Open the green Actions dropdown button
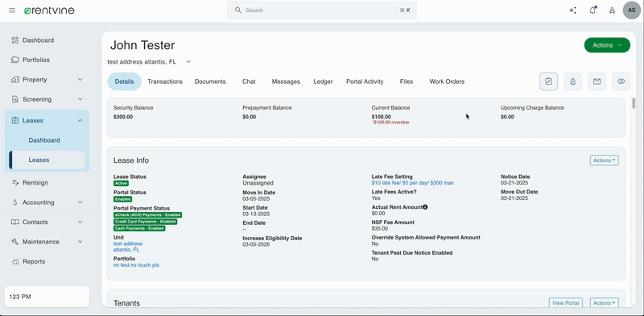644x316 pixels. point(607,45)
